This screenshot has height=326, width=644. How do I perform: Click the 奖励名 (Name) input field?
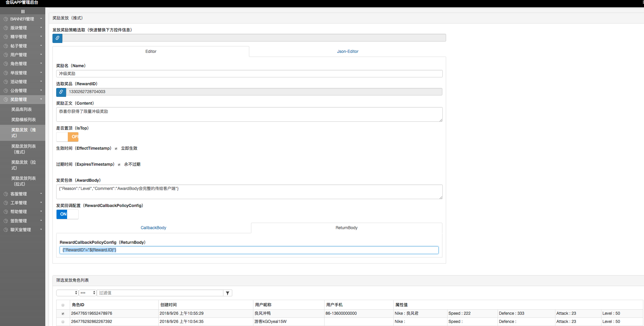tap(249, 74)
